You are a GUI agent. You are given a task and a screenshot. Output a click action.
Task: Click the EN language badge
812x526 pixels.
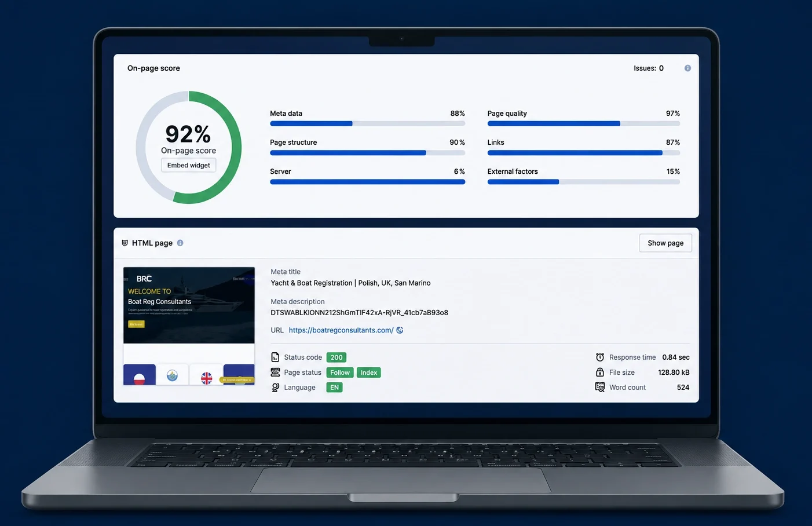coord(335,388)
